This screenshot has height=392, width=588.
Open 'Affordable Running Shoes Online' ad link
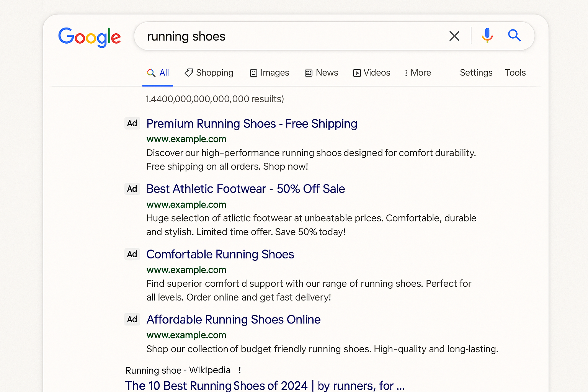233,319
